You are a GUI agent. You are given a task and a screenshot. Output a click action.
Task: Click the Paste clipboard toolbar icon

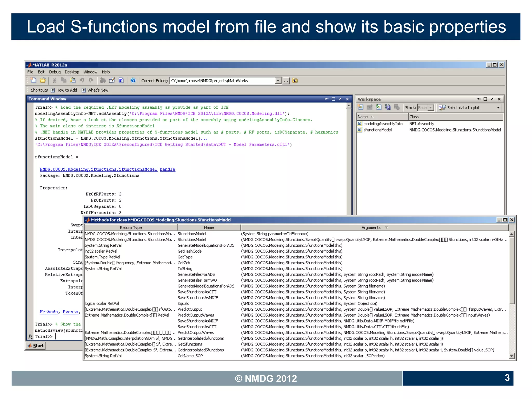(73, 81)
